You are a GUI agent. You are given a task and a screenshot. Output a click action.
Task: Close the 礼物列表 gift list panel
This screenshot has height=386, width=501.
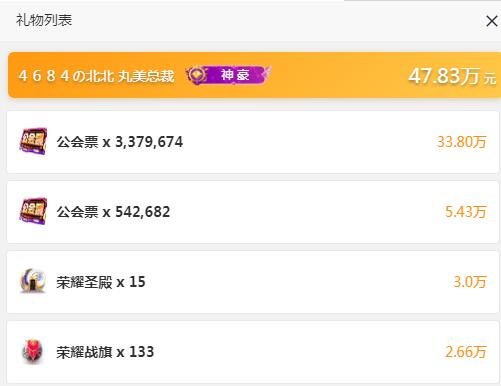492,21
